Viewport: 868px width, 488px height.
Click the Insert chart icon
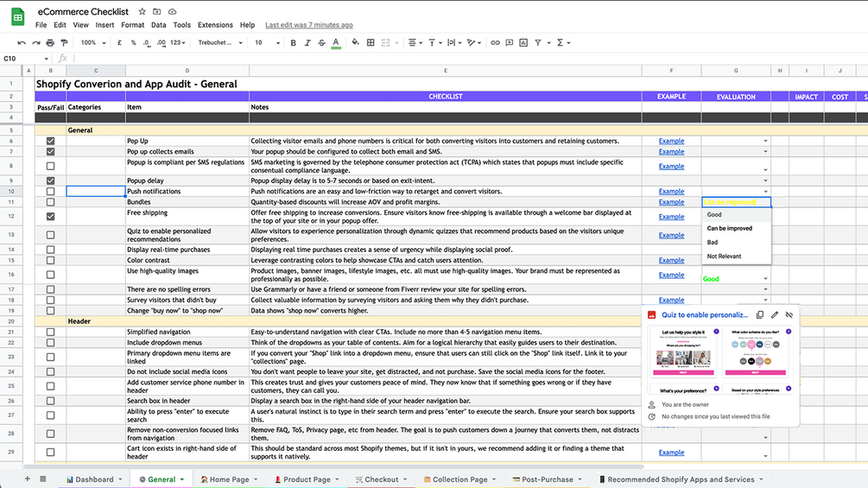[x=523, y=42]
